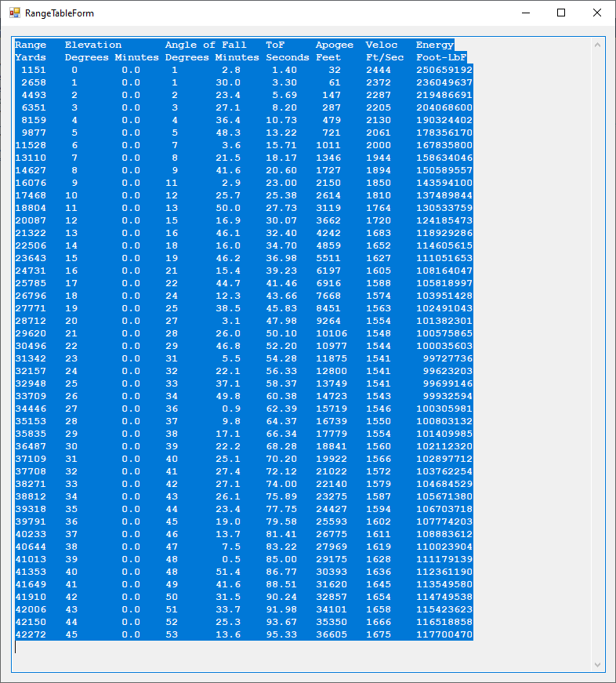This screenshot has height=683, width=616.
Task: Click the scrollbar up arrow
Action: (x=599, y=45)
